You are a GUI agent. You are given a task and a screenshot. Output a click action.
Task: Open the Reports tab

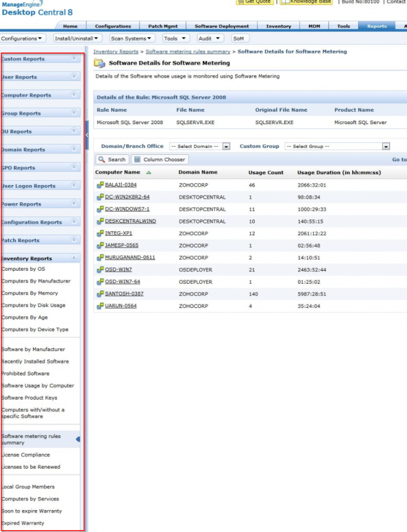[377, 26]
